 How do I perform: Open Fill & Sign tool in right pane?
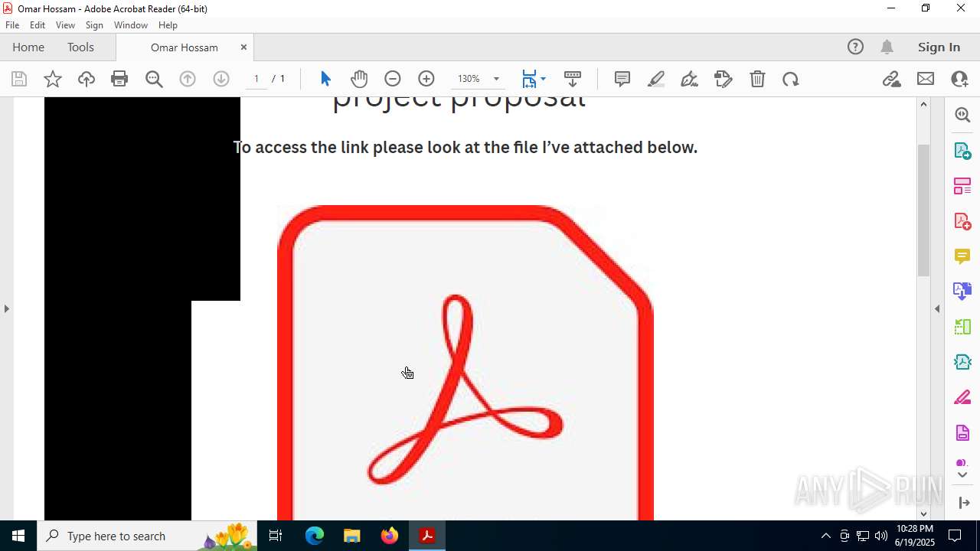962,398
